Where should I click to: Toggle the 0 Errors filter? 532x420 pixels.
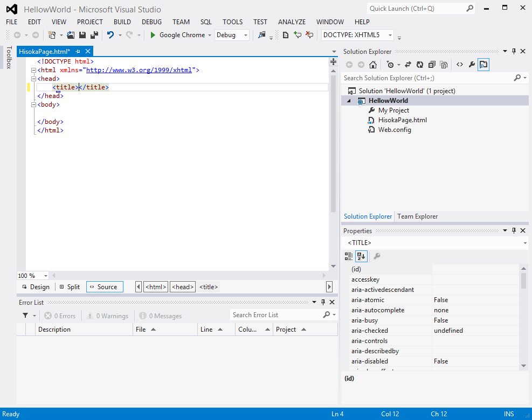(x=60, y=316)
